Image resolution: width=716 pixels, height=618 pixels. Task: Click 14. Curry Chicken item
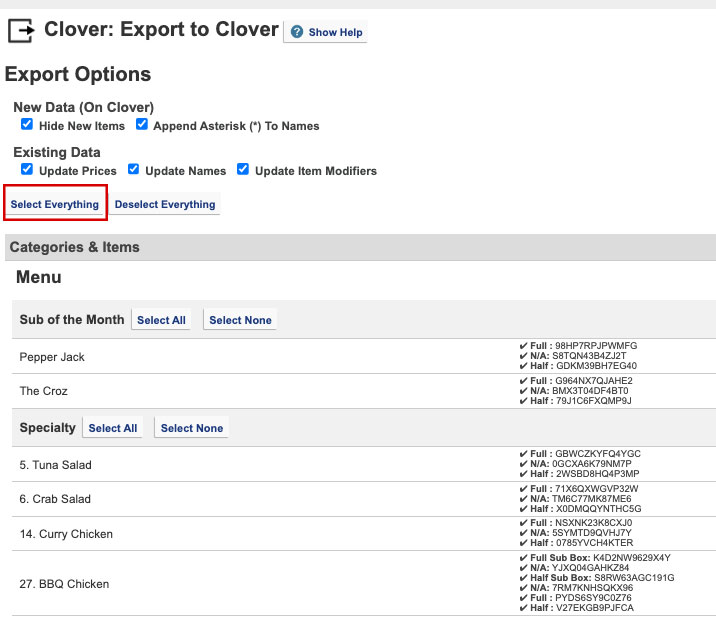click(x=66, y=533)
